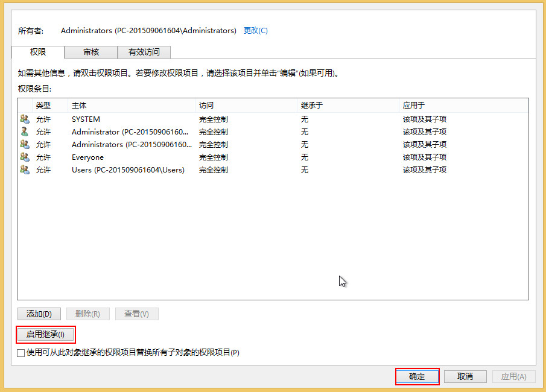The height and width of the screenshot is (392, 546).
Task: Click the single-user icon next to Administrator
Action: (25, 131)
